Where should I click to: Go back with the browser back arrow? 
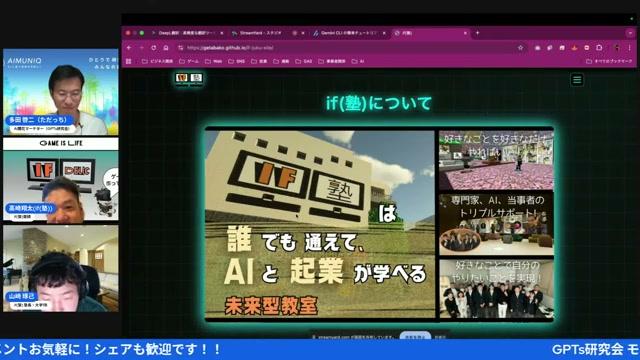129,48
